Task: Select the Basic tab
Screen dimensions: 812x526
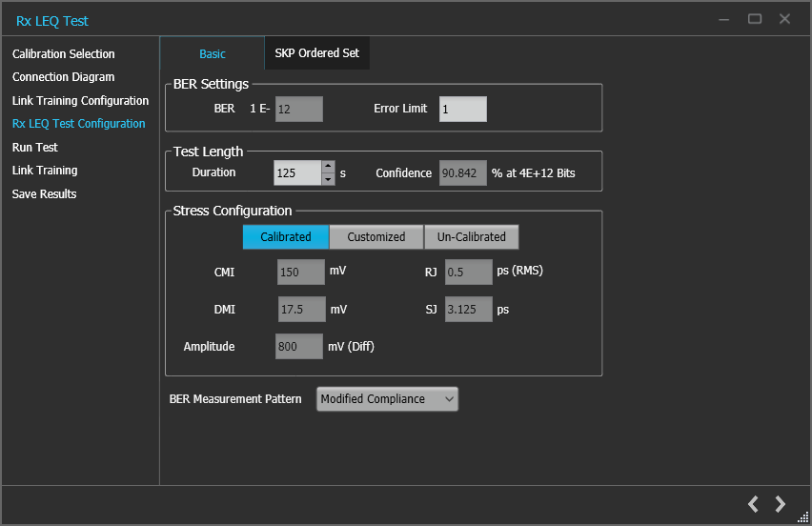Action: point(213,54)
